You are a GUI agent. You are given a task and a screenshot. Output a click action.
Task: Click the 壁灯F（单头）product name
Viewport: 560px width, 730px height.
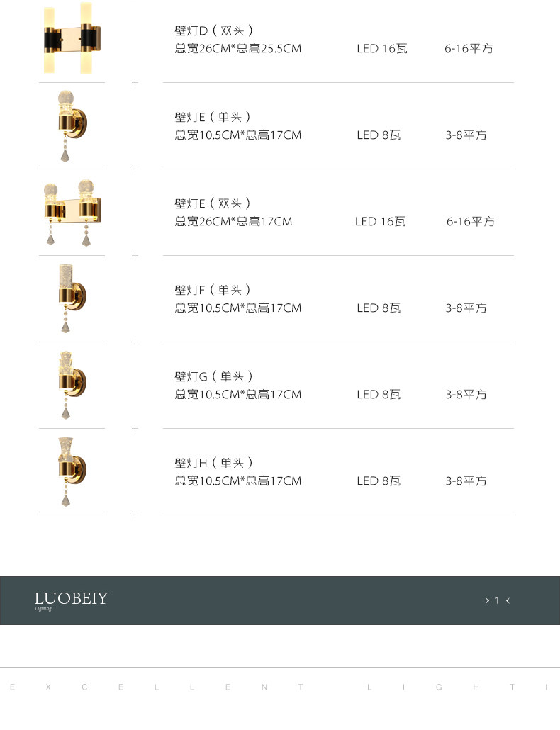[213, 290]
